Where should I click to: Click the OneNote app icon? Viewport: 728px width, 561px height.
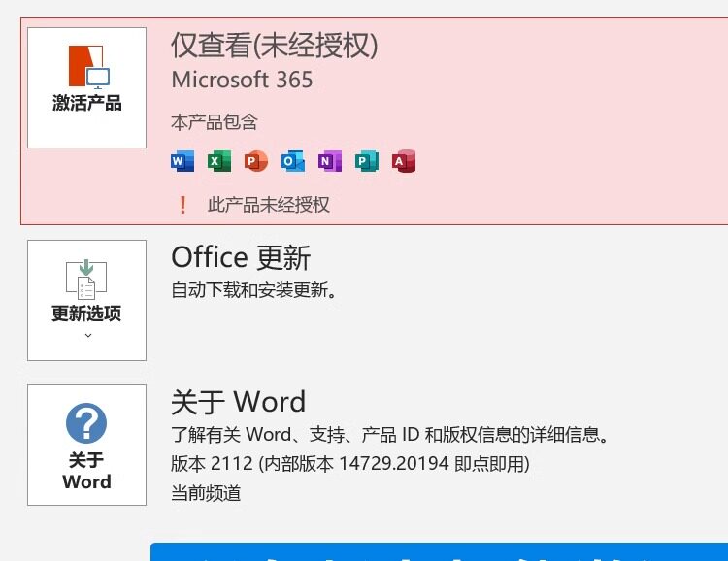tap(330, 161)
